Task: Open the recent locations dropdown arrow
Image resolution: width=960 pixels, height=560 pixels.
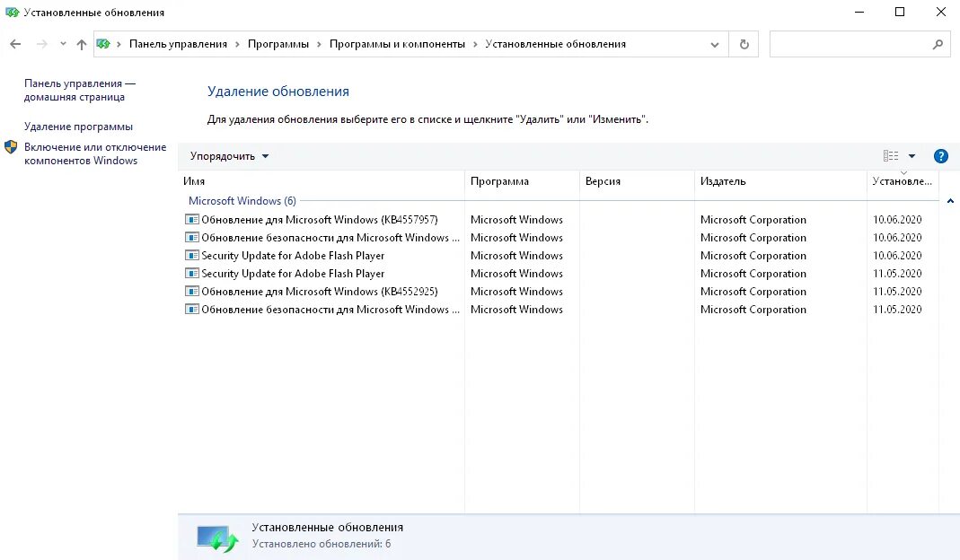Action: pos(63,44)
